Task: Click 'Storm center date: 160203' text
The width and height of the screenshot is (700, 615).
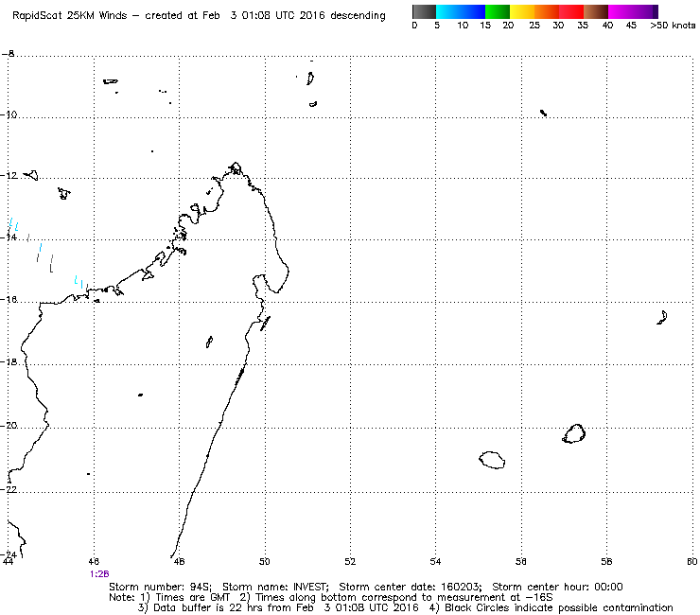Action: click(x=410, y=587)
